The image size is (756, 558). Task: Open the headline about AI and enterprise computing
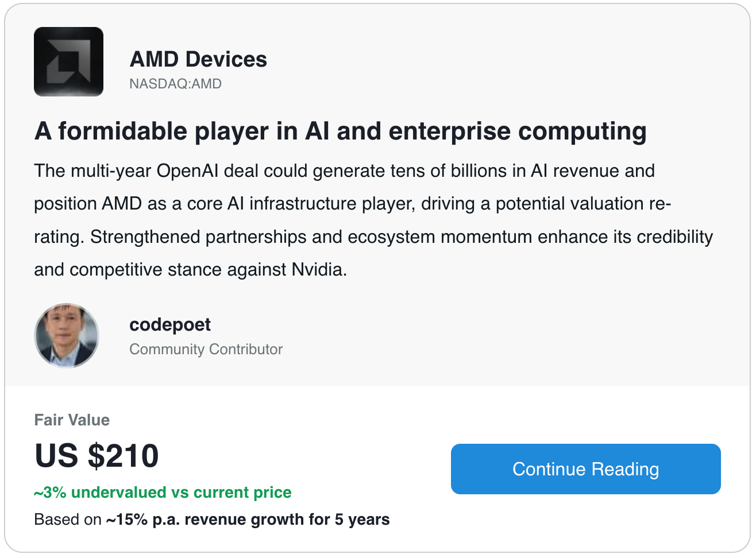(x=340, y=131)
